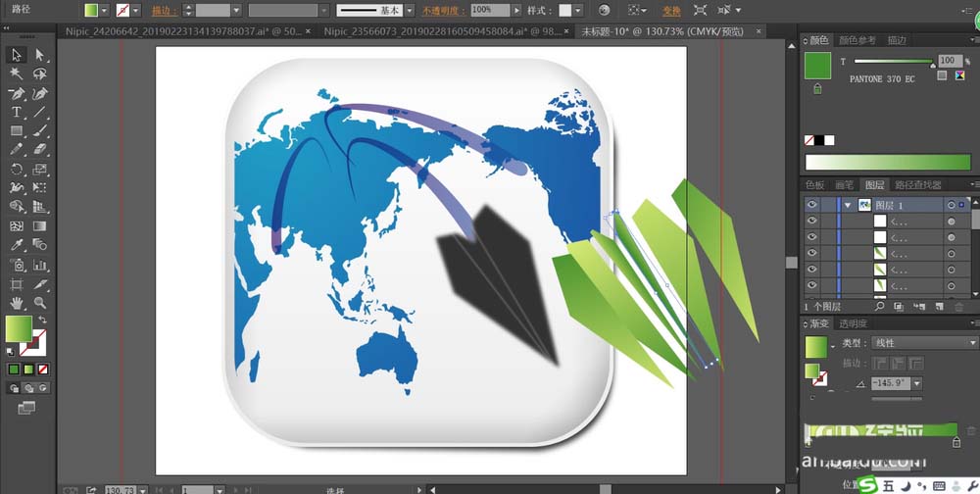Choose the Magic Wand tool
The height and width of the screenshot is (494, 980).
coord(17,74)
